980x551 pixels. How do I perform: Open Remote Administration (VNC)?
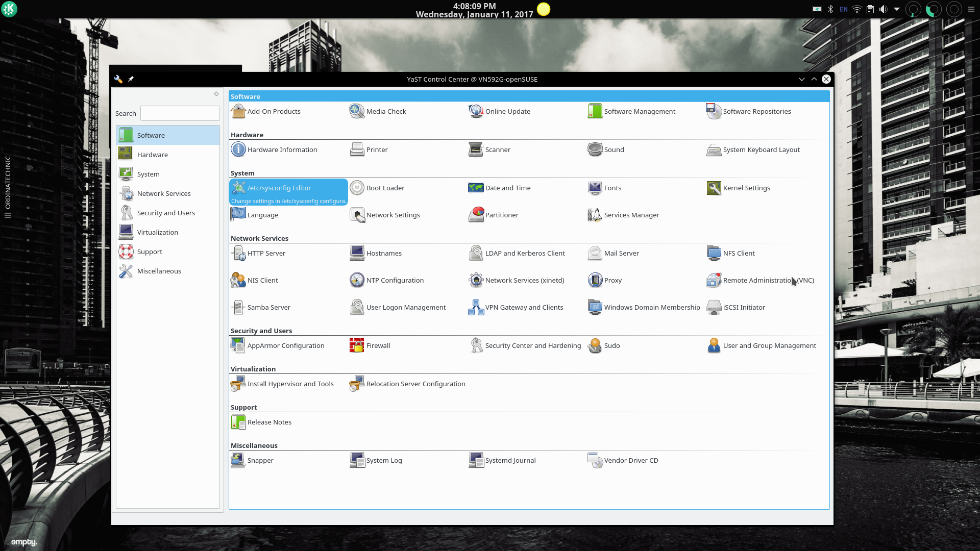761,280
